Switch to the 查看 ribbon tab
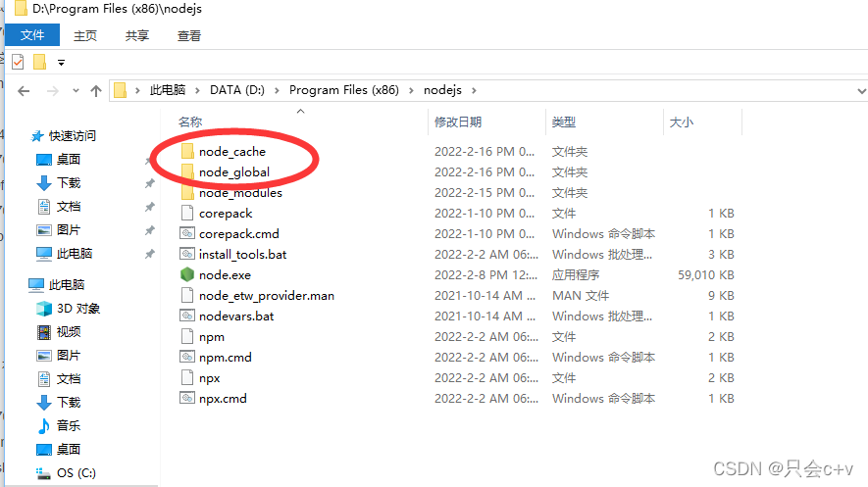The image size is (868, 487). tap(188, 36)
